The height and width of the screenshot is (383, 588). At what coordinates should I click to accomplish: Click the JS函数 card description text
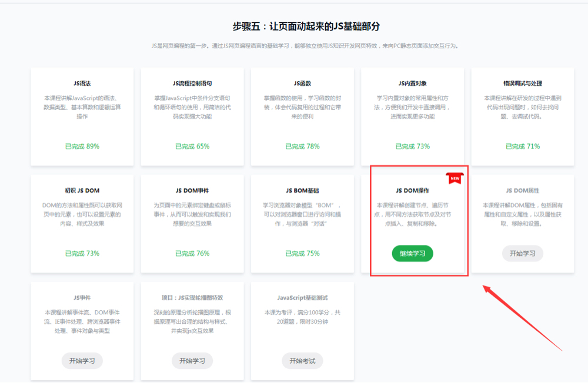302,107
